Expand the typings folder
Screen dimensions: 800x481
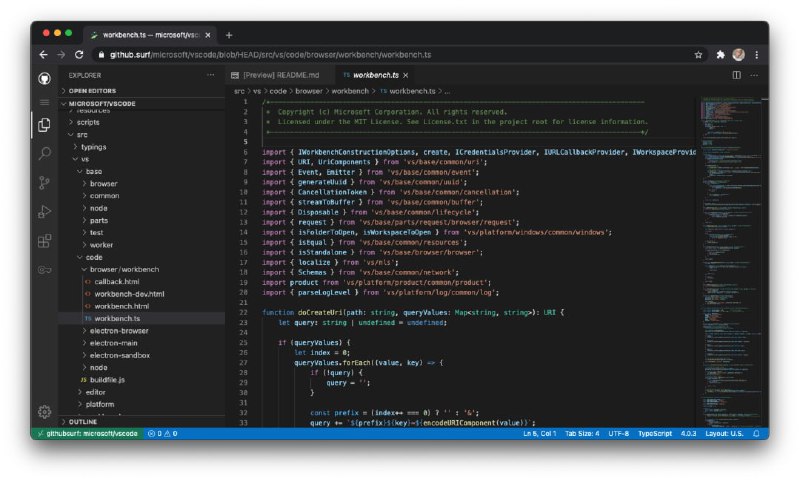click(142, 147)
